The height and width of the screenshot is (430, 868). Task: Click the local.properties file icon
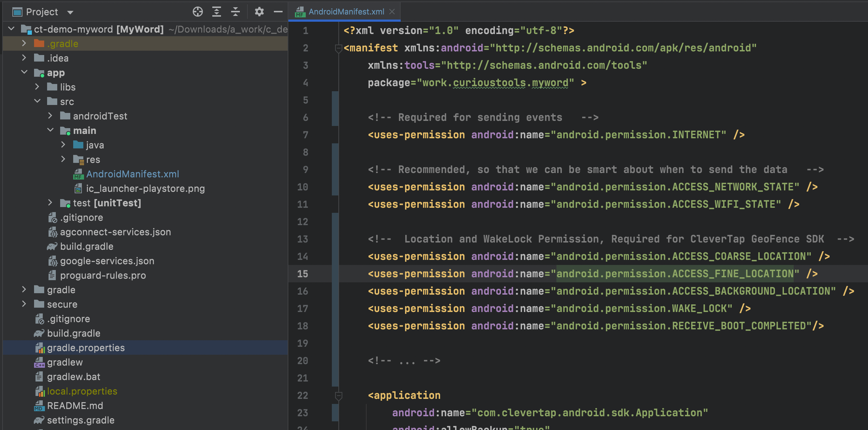pyautogui.click(x=39, y=391)
